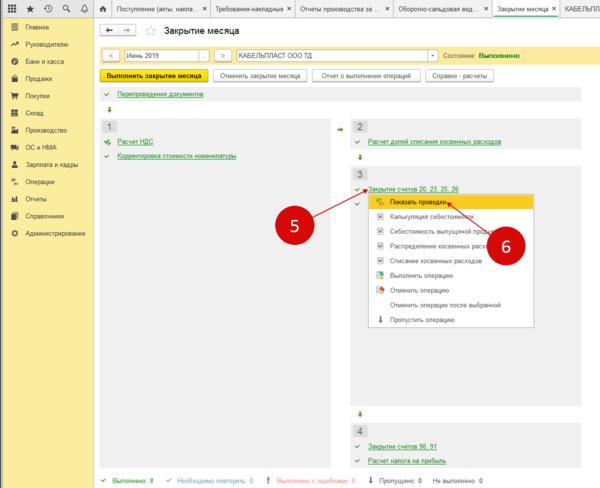600x488 pixels.
Task: Close the Закрытие месяца tab
Action: [x=554, y=9]
